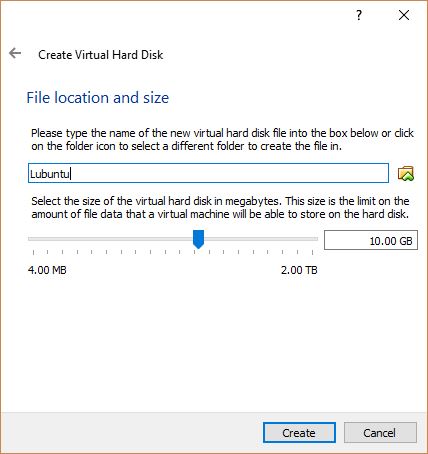Click the slider track left of the handle
The width and height of the screenshot is (428, 454).
[111, 239]
